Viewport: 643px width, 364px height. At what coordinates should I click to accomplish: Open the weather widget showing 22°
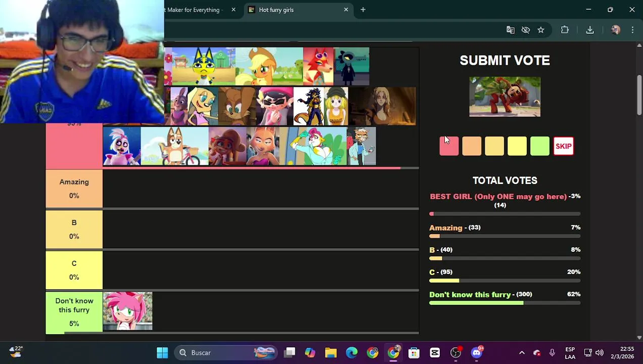(15, 352)
